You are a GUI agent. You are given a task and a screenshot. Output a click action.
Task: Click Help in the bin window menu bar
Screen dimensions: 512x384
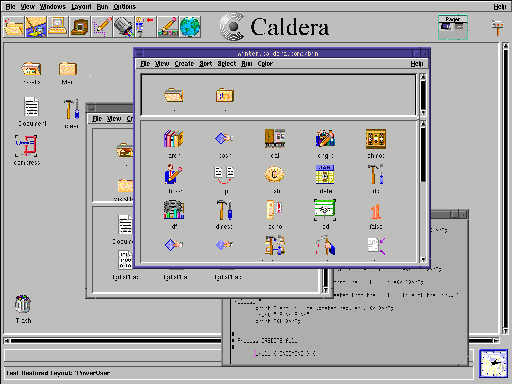click(417, 64)
